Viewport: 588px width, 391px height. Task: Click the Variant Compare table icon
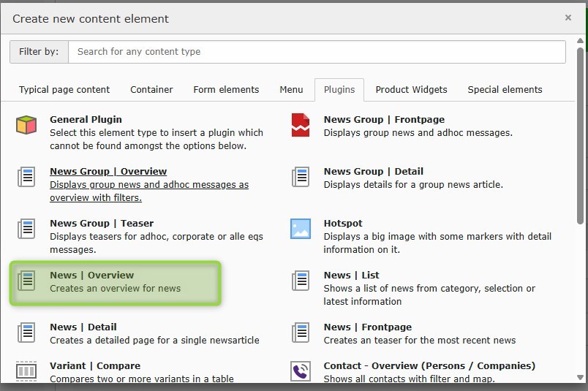26,371
